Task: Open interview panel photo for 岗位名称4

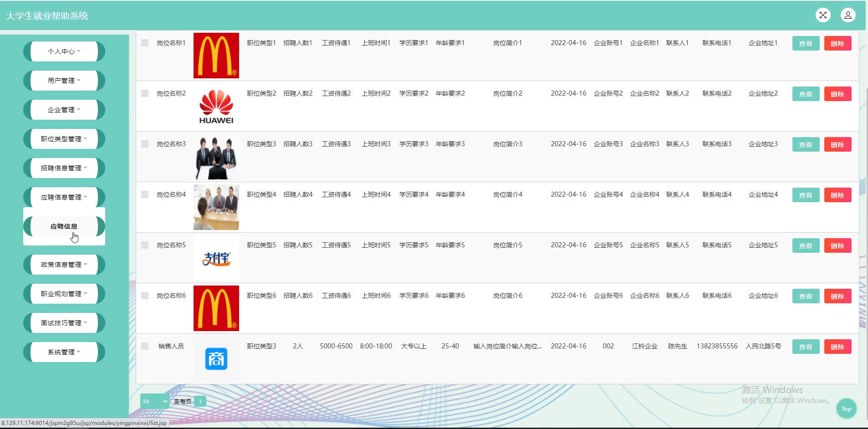Action: click(216, 207)
